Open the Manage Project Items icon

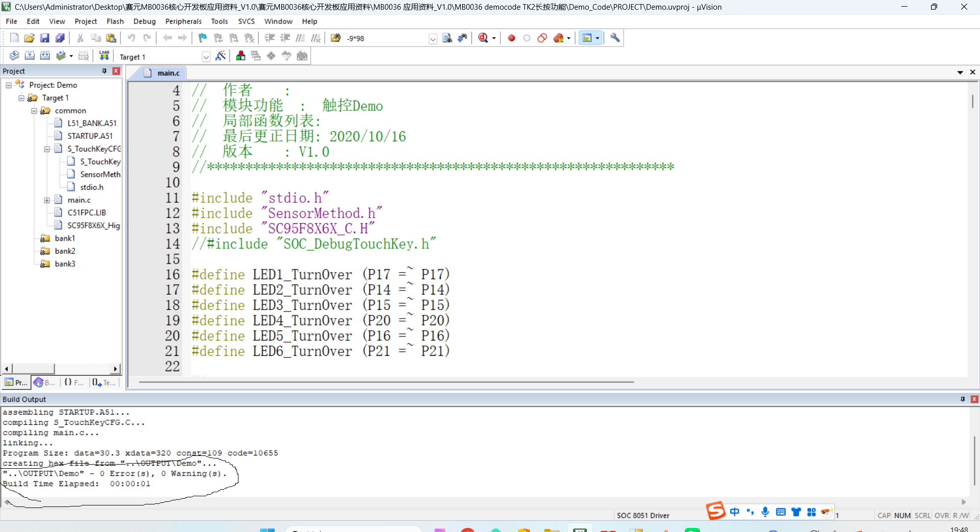coord(241,56)
